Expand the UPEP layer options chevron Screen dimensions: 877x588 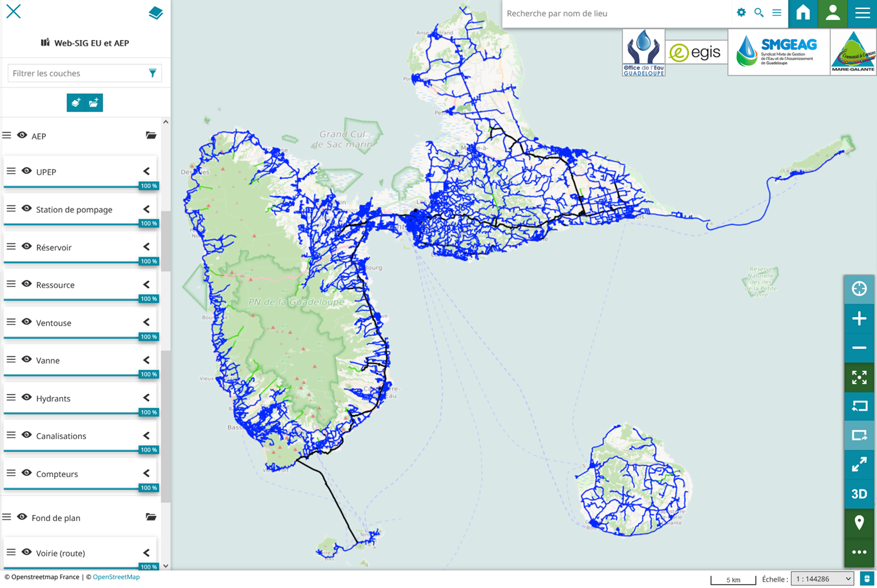(146, 171)
